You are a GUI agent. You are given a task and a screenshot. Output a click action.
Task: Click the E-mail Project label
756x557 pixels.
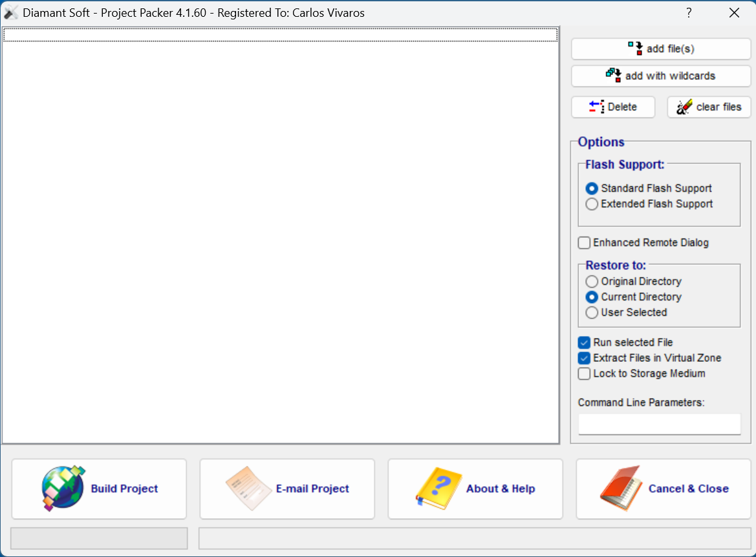tap(312, 489)
